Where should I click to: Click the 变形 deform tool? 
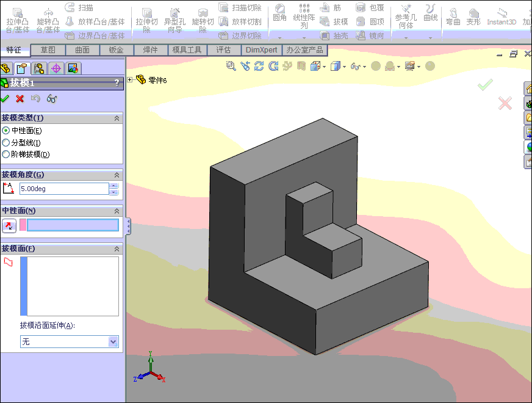[473, 17]
